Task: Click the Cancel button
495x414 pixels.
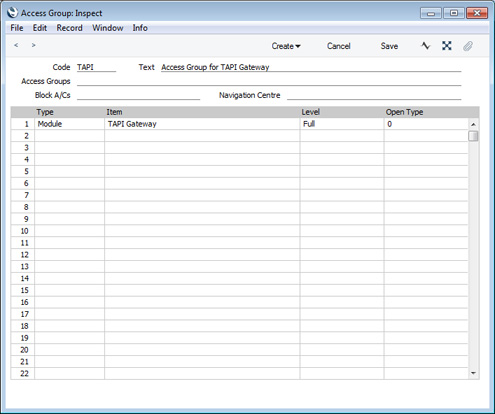Action: click(338, 46)
